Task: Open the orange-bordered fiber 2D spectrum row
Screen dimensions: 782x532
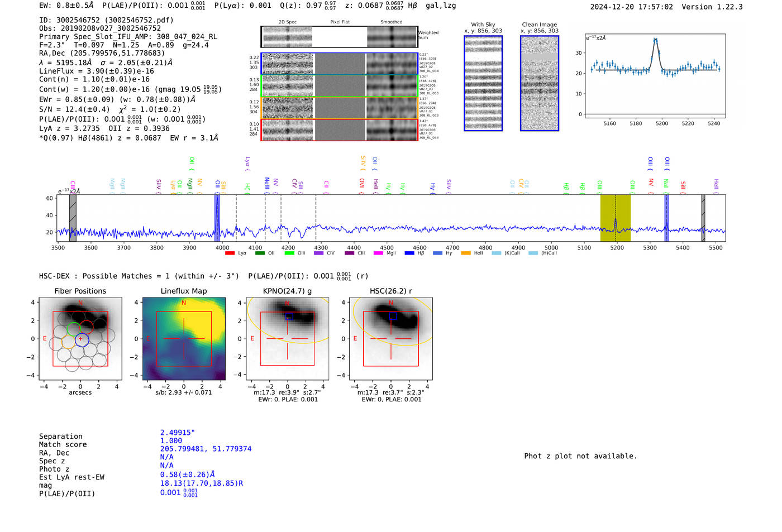Action: click(x=339, y=108)
